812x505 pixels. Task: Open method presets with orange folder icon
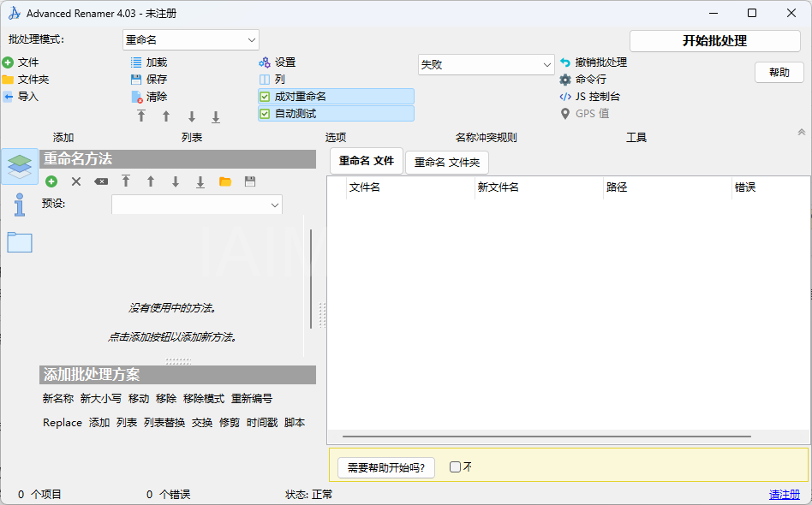tap(225, 181)
